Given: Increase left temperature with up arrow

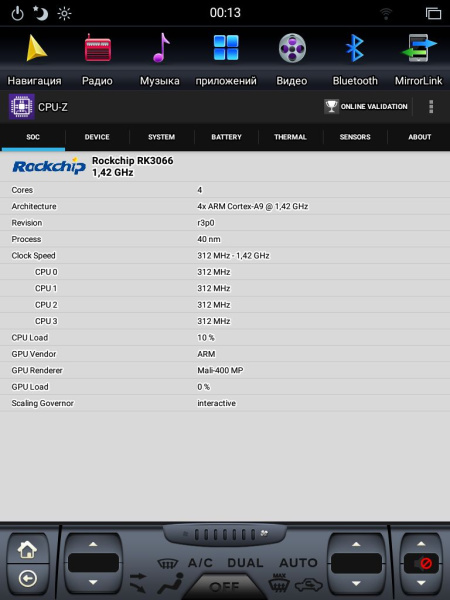Looking at the screenshot, I should click(x=93, y=544).
